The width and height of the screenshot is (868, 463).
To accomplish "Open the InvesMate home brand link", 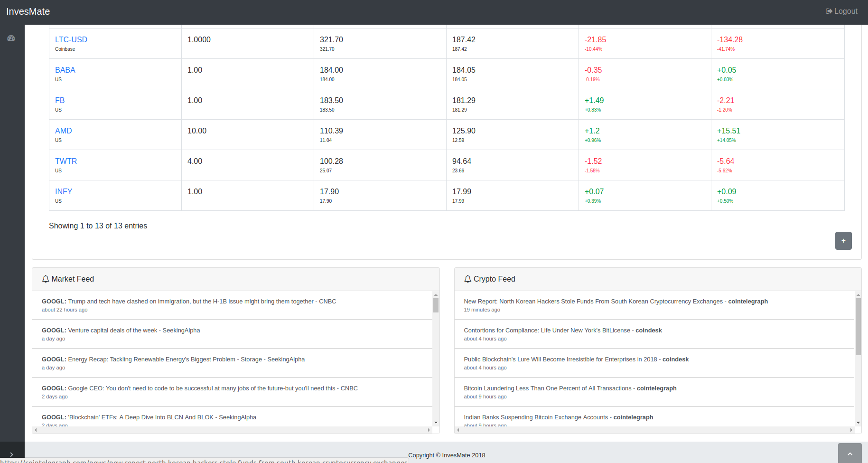I will [x=28, y=11].
